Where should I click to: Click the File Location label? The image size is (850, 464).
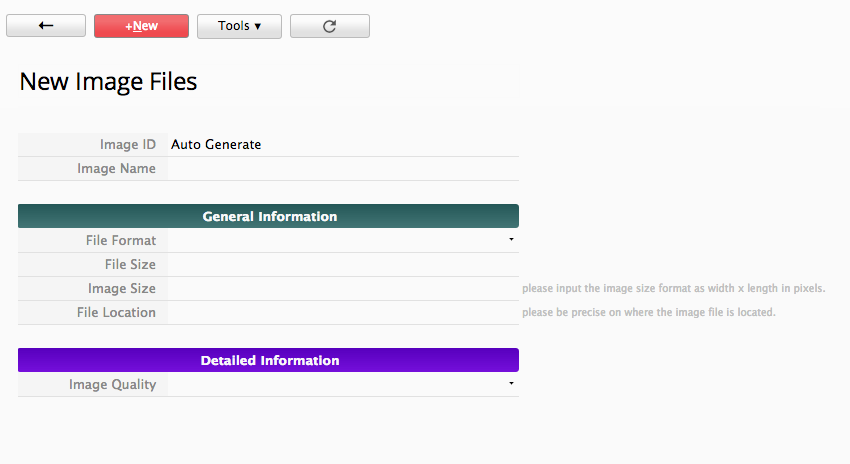116,313
